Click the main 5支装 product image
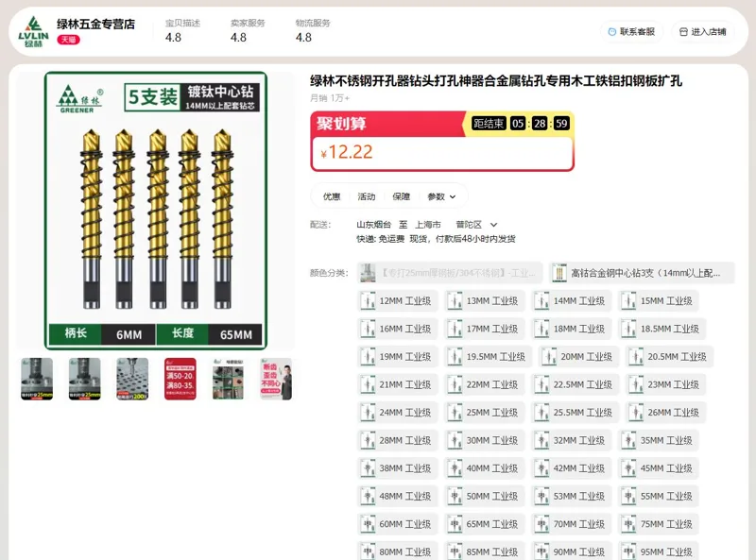Viewport: 756px width, 560px height. [156, 211]
